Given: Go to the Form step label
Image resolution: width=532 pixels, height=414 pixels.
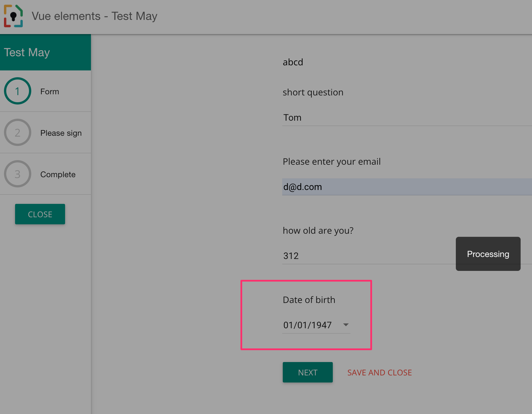Looking at the screenshot, I should coord(50,91).
